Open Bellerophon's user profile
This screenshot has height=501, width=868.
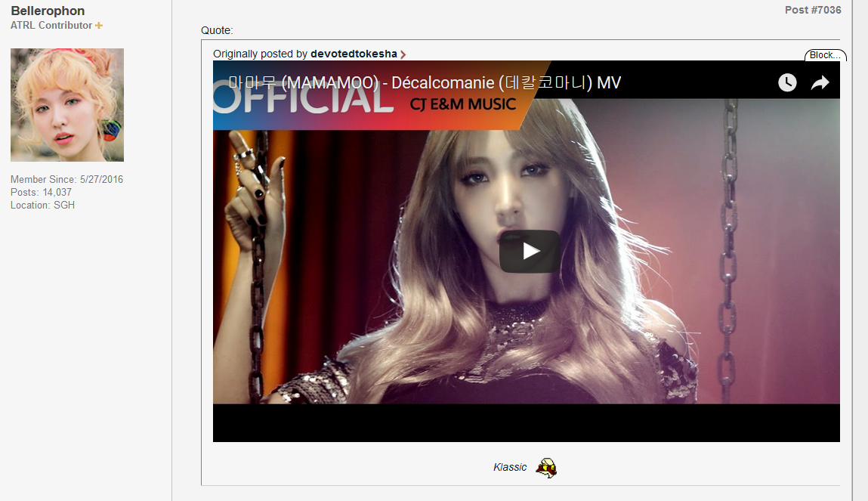pyautogui.click(x=48, y=11)
